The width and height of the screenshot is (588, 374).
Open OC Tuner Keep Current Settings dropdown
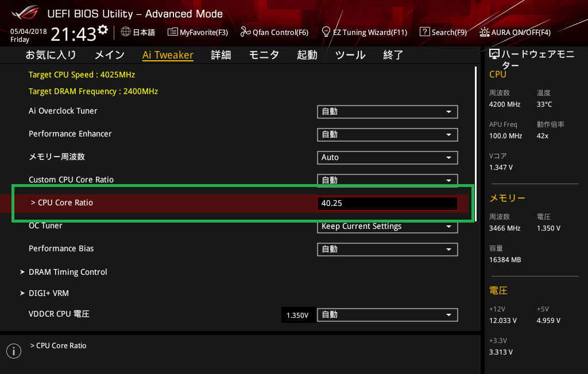coord(388,227)
